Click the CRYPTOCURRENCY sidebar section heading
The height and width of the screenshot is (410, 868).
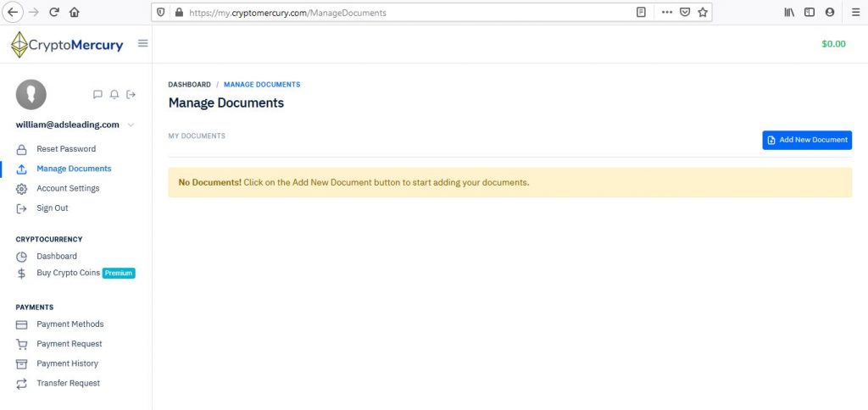point(48,240)
